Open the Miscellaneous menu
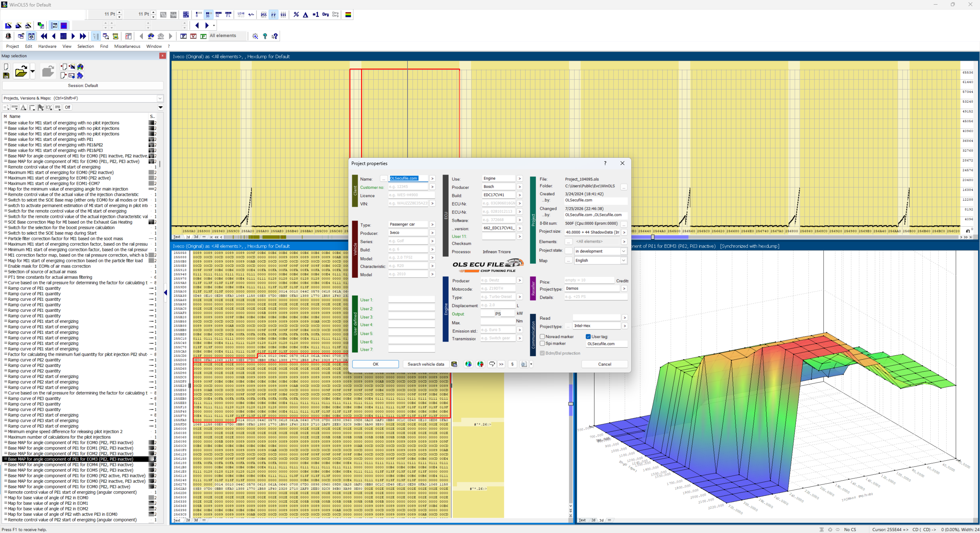This screenshot has width=980, height=533. (127, 46)
